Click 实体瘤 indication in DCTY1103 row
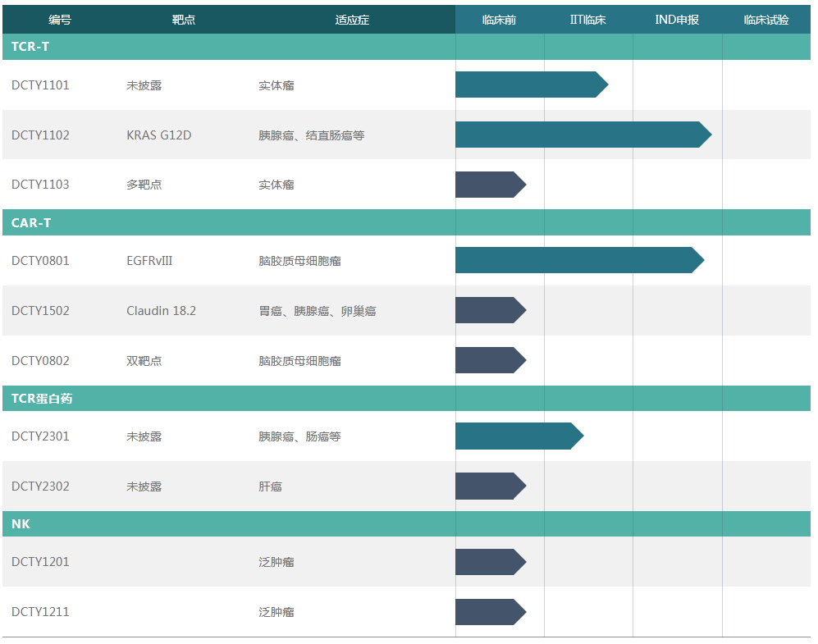The image size is (818, 644). click(x=276, y=185)
